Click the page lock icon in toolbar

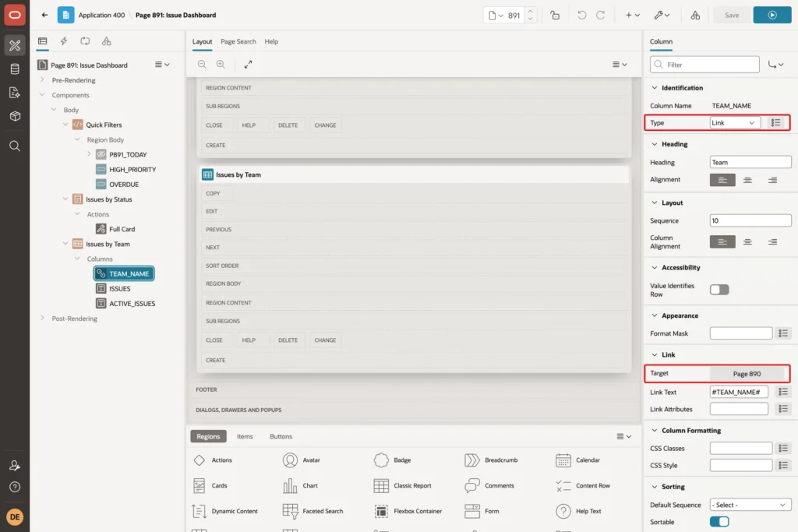tap(555, 16)
